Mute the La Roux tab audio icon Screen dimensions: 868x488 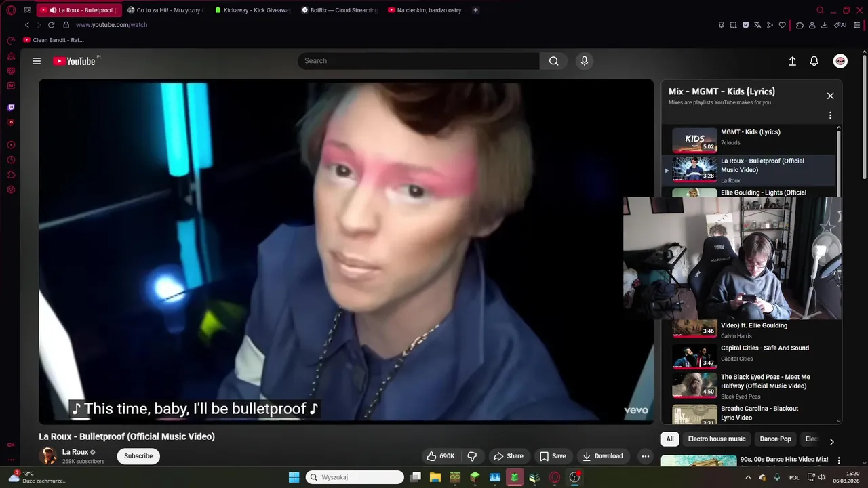tap(53, 10)
